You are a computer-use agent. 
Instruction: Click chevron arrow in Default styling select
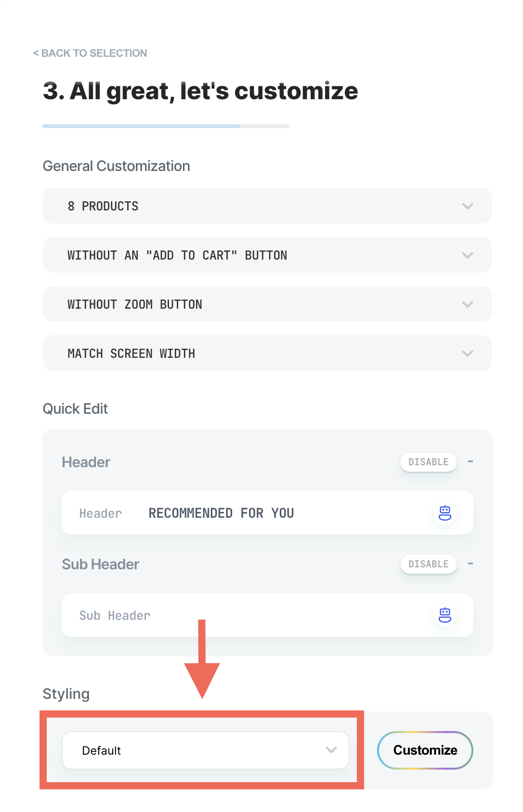331,750
